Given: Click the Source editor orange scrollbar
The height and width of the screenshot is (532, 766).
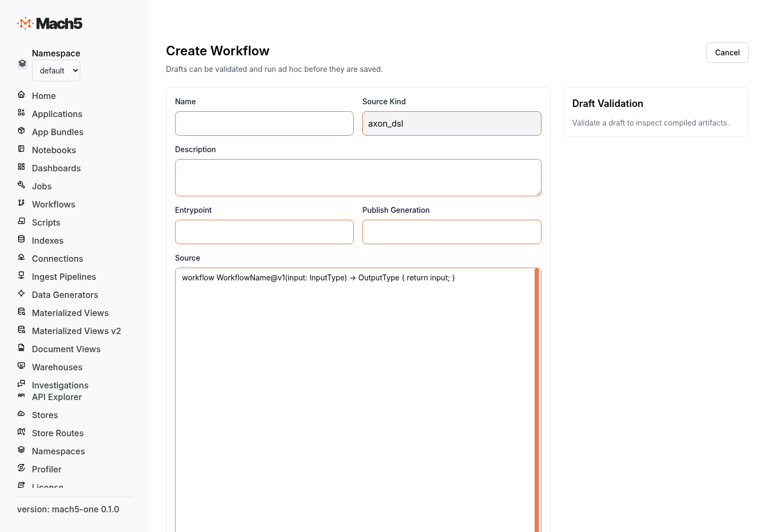Looking at the screenshot, I should click(537, 399).
